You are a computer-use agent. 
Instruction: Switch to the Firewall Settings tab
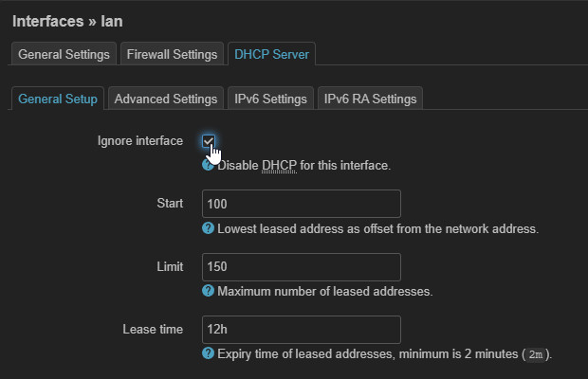[x=172, y=54]
